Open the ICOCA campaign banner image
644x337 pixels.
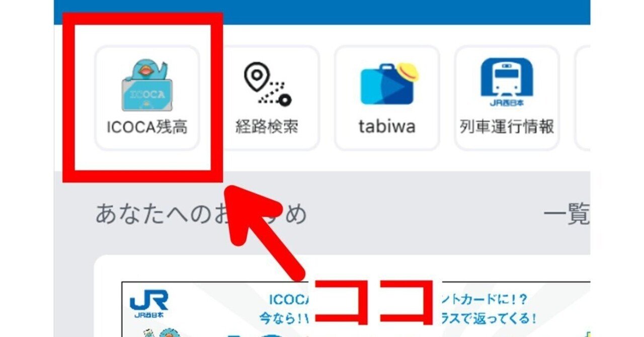[356, 309]
